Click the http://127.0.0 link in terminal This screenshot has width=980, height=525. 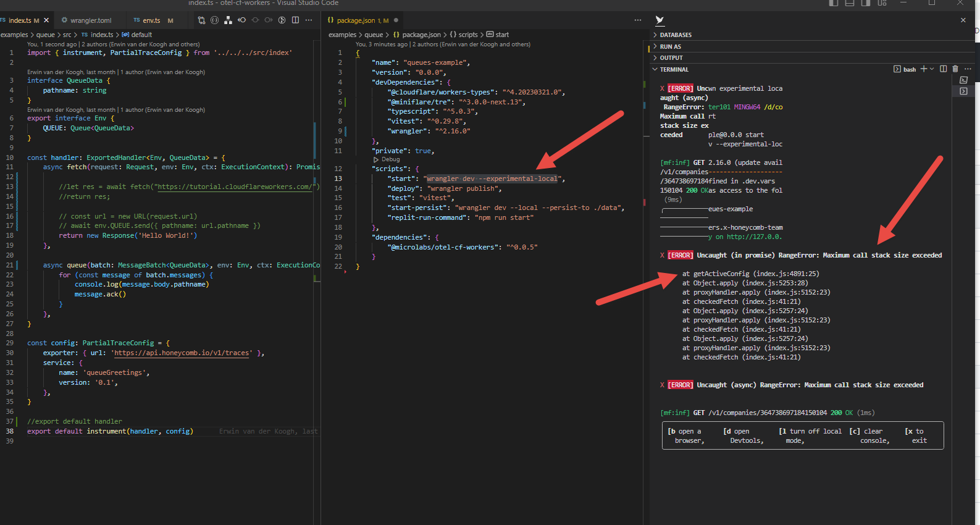coord(754,237)
